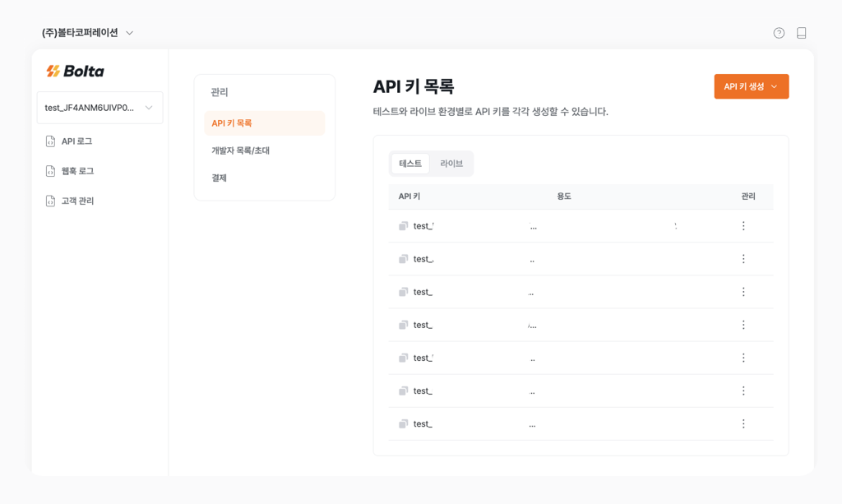The width and height of the screenshot is (842, 504).
Task: Click the 용도 column header
Action: 564,197
